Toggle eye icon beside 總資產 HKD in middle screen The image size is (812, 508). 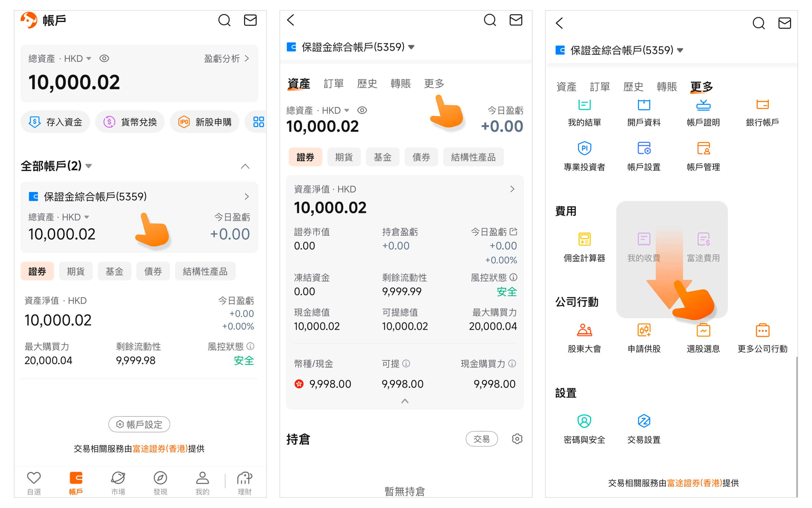pos(362,110)
